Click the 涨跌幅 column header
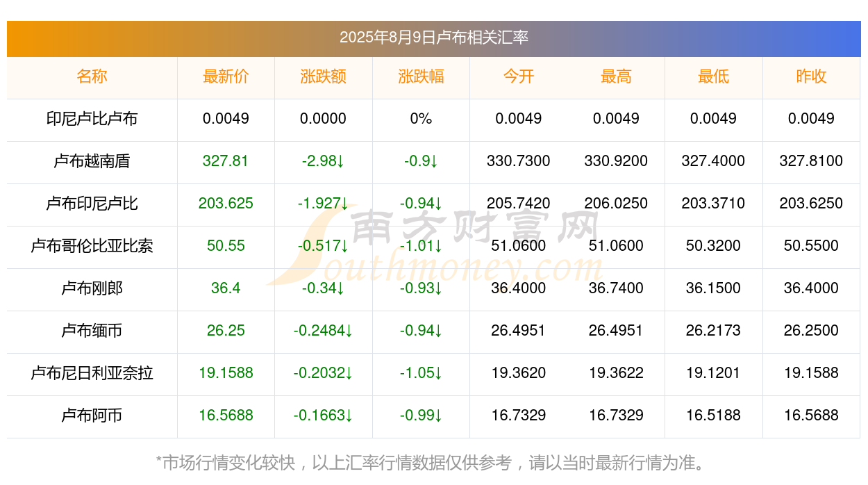Image resolution: width=868 pixels, height=485 pixels. point(421,76)
